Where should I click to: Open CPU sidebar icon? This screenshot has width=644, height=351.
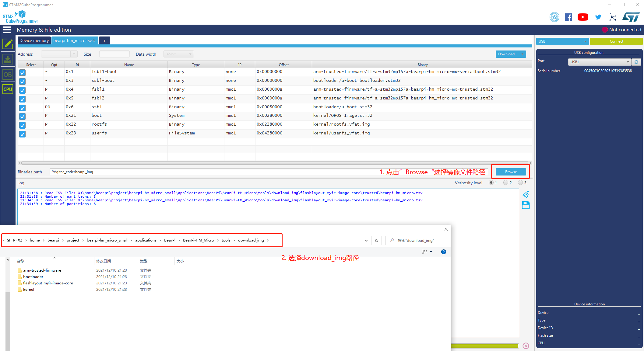8,89
